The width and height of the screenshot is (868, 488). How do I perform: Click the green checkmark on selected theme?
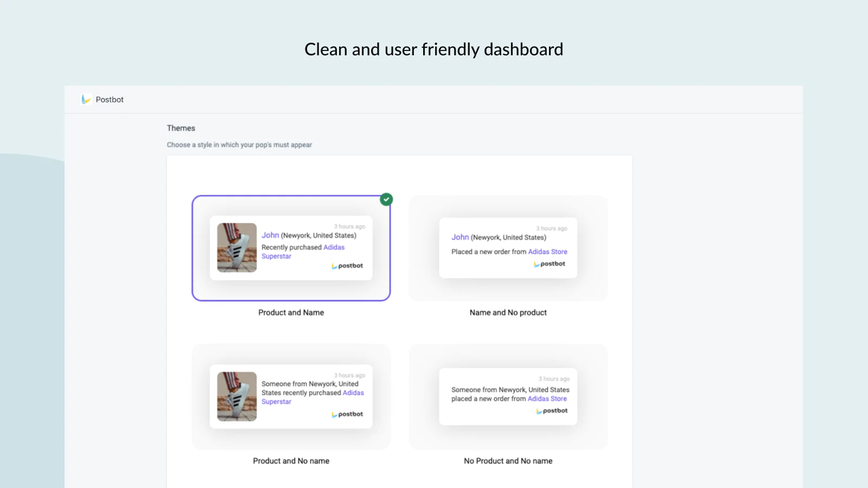coord(386,199)
